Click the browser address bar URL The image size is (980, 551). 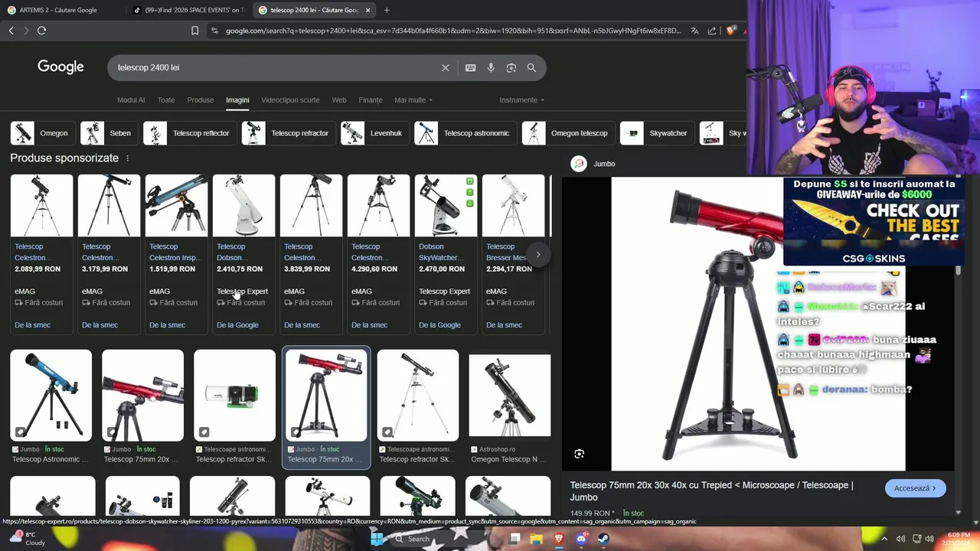453,31
